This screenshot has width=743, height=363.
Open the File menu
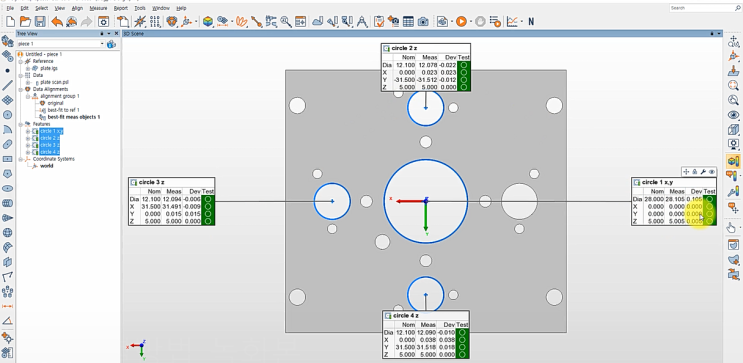point(10,8)
